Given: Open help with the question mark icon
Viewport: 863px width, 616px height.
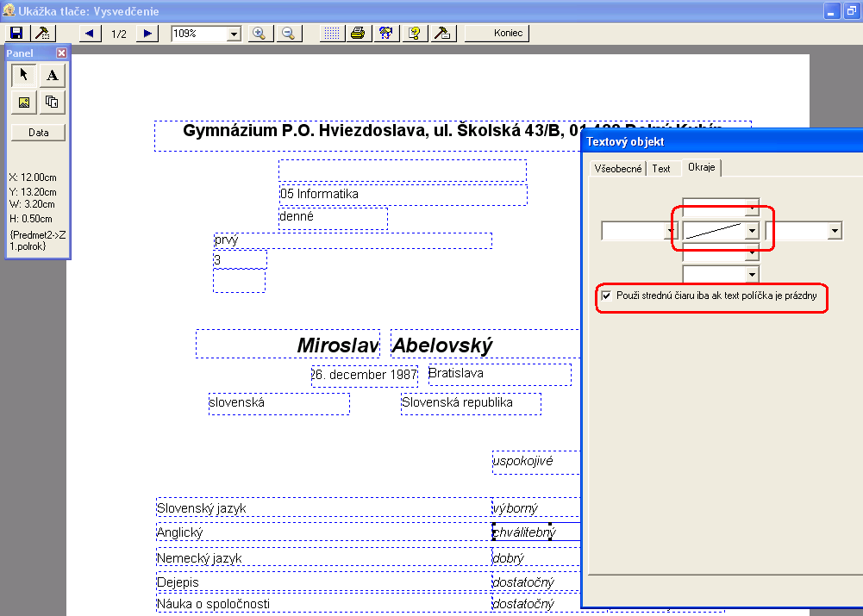Looking at the screenshot, I should click(415, 33).
